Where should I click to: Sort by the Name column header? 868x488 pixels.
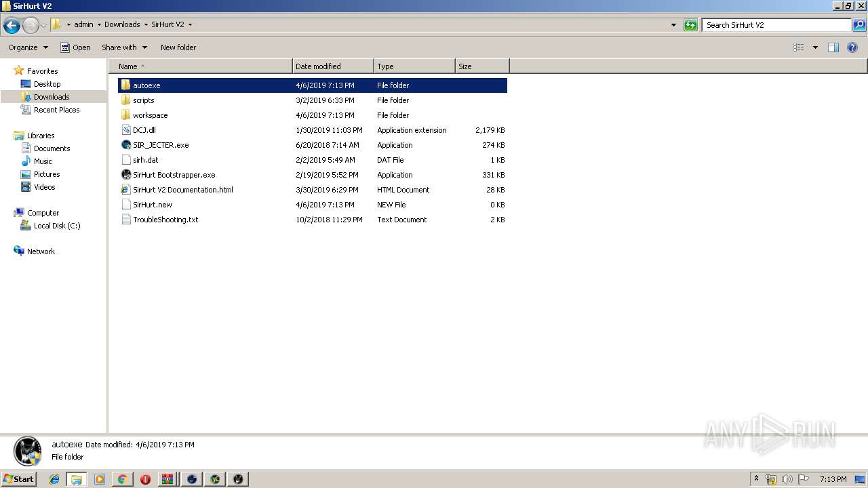(x=201, y=66)
